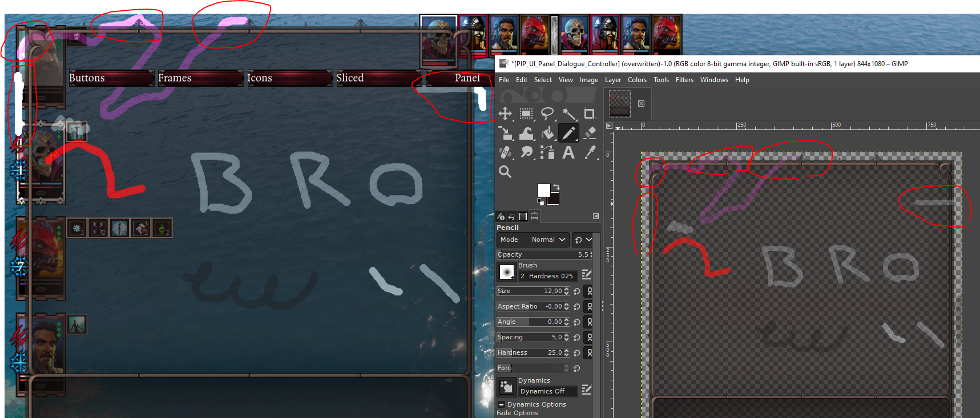Reset Size to default value
The image size is (980, 418).
pyautogui.click(x=577, y=291)
